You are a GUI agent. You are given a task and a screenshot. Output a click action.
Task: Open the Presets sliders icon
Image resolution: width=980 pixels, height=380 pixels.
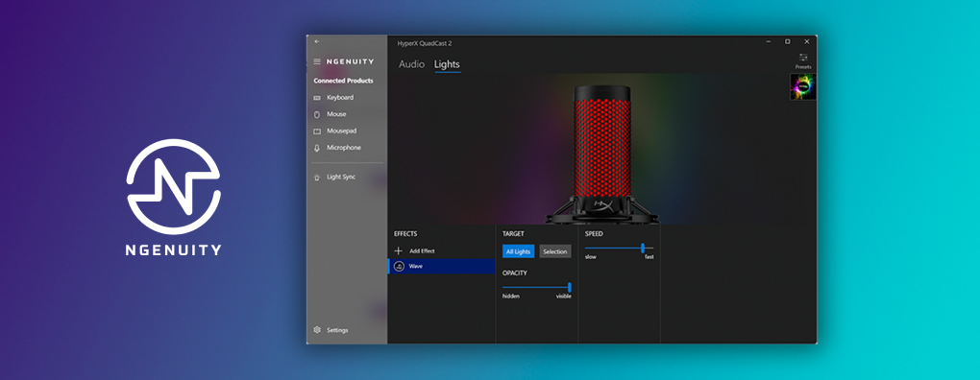point(803,58)
